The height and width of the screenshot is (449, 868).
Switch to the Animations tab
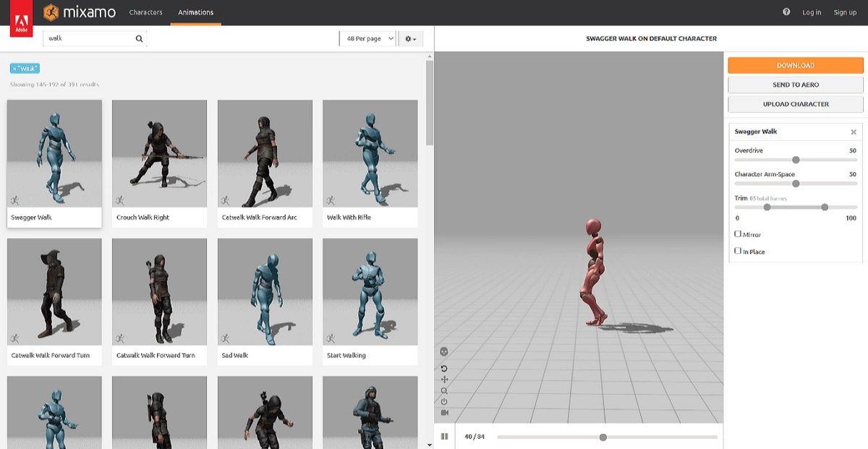tap(195, 12)
